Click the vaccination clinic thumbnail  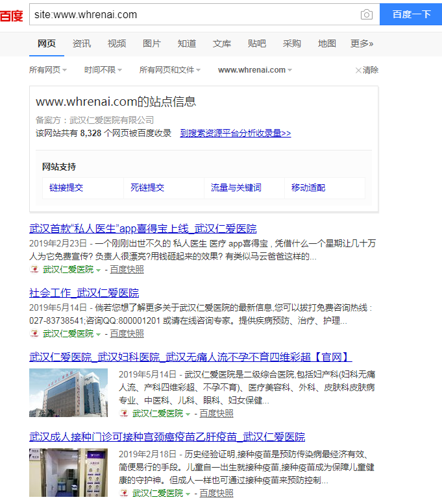[69, 472]
